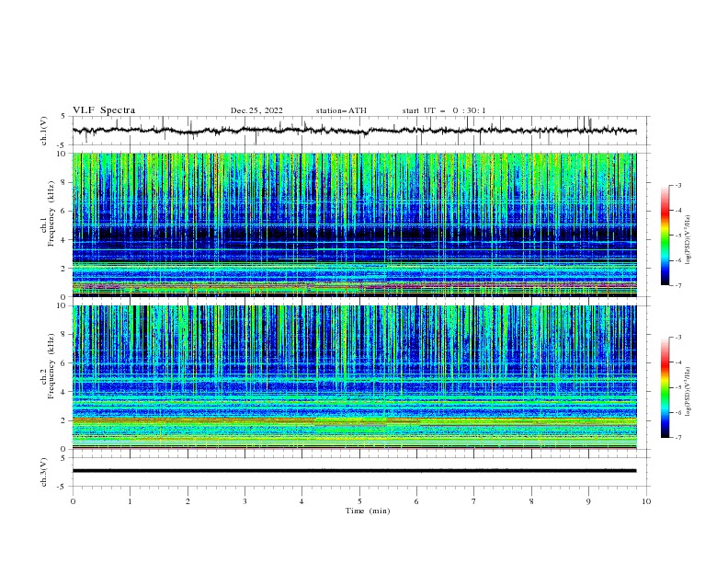Click the time axis tick label "10"
This screenshot has width=728, height=563.
pyautogui.click(x=646, y=501)
